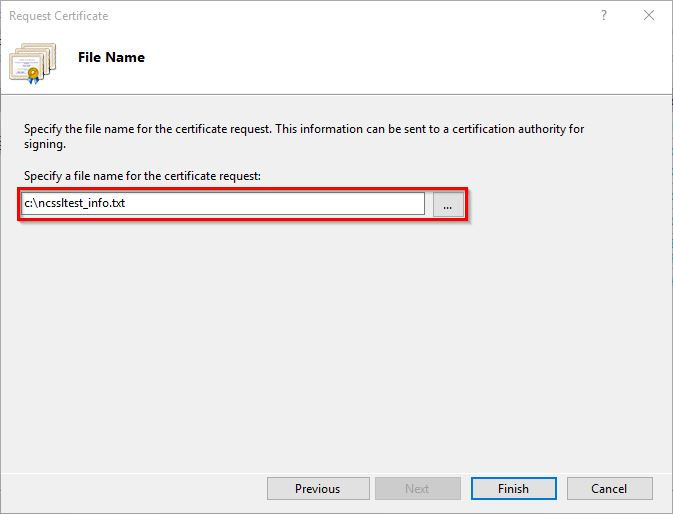
Task: Cancel the certificate request wizard
Action: [x=609, y=489]
